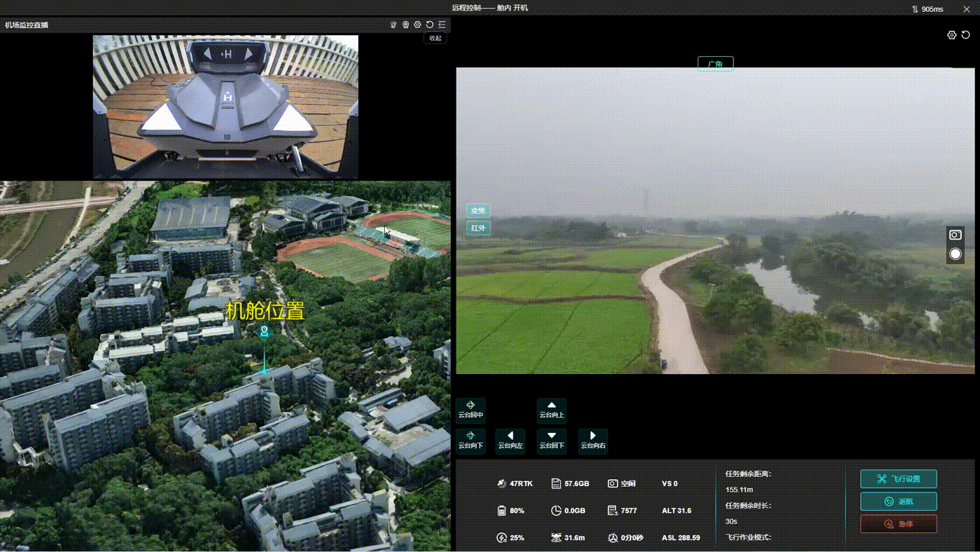Refresh the dock monitoring live stream
This screenshot has height=552, width=980.
[x=430, y=25]
